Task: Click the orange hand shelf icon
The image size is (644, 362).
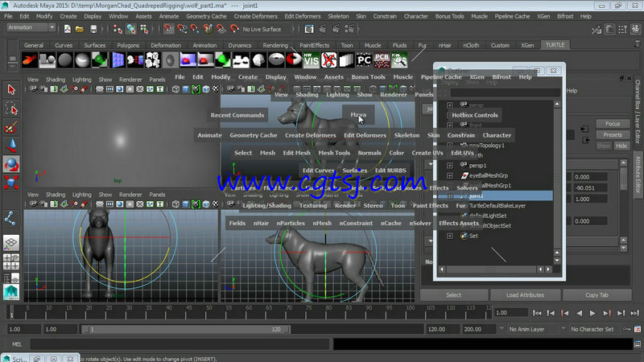Action: (30, 60)
